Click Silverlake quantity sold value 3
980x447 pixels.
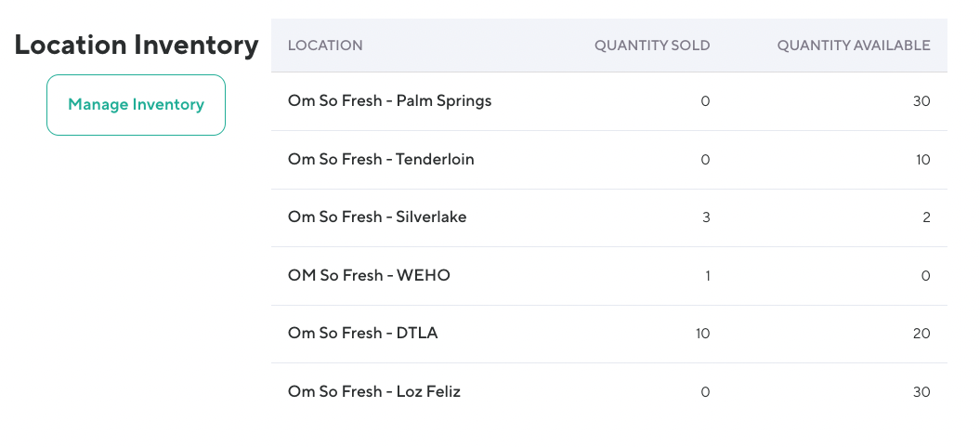coord(706,217)
